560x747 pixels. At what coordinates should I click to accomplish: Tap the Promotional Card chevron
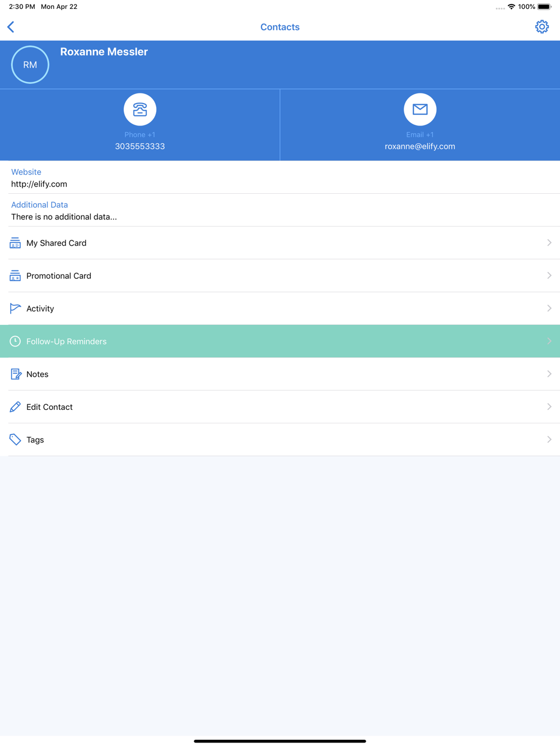(x=549, y=276)
